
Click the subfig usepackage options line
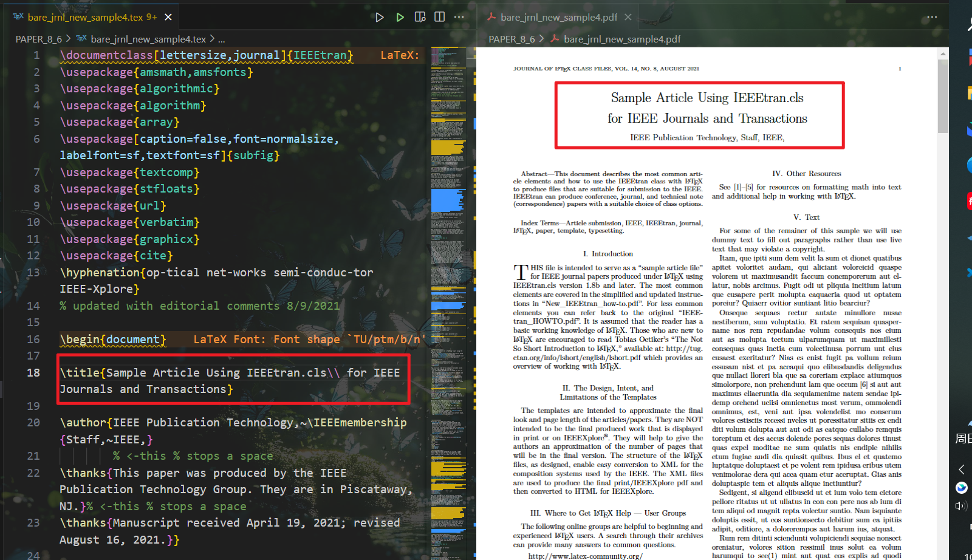(x=199, y=147)
